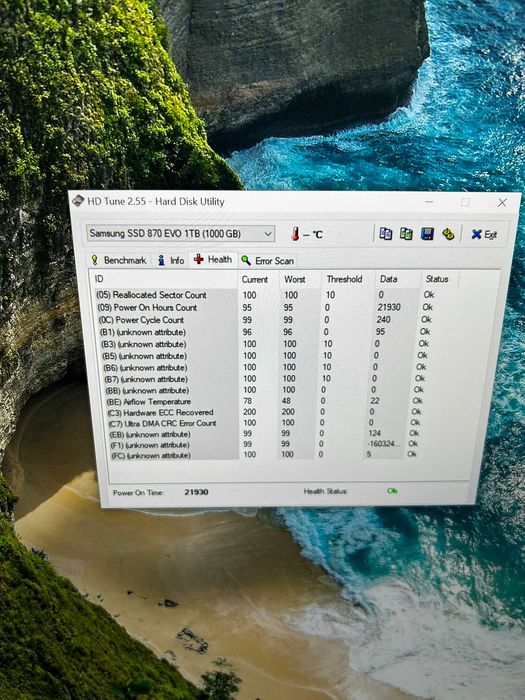This screenshot has width=525, height=700.
Task: Select the (B7) unknown attribute row
Action: coord(266,379)
